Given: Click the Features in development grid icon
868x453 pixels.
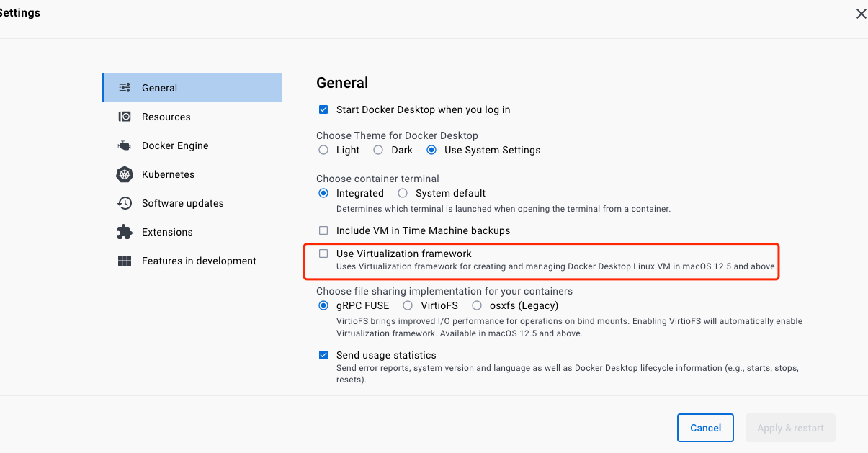Looking at the screenshot, I should (125, 261).
